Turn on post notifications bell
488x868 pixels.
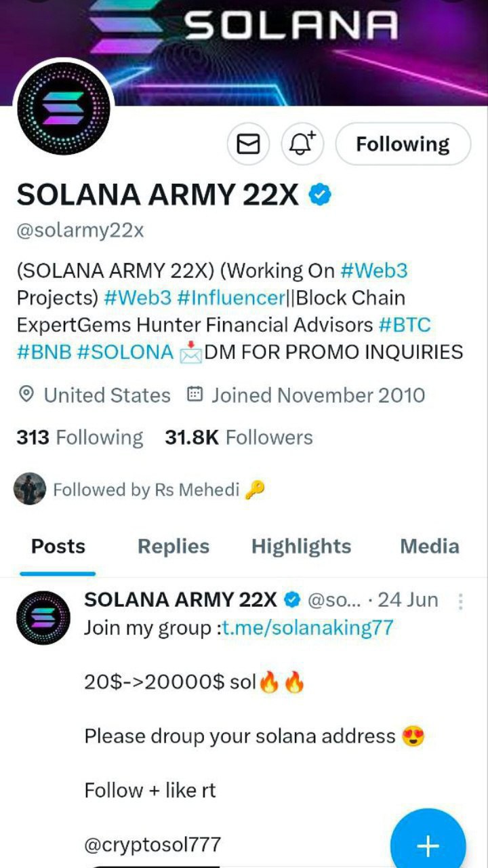tap(303, 144)
